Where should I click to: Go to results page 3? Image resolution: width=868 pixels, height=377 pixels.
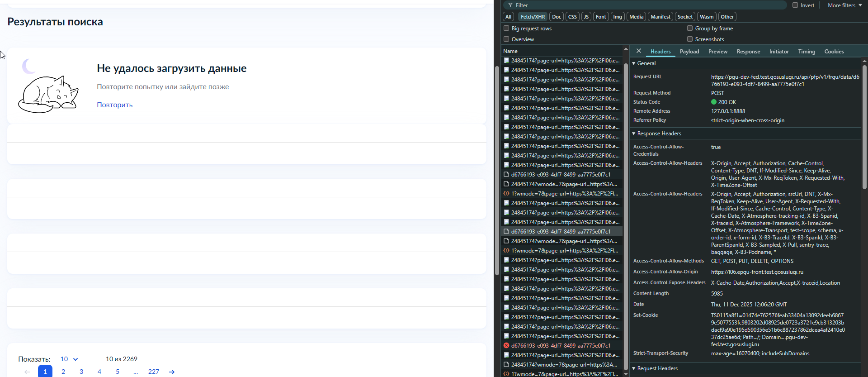tap(81, 372)
